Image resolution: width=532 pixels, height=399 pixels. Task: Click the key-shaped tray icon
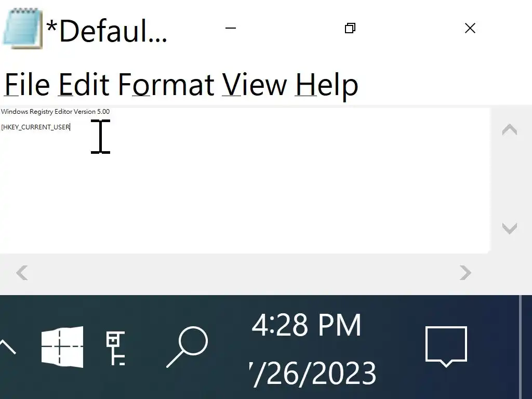tap(116, 348)
